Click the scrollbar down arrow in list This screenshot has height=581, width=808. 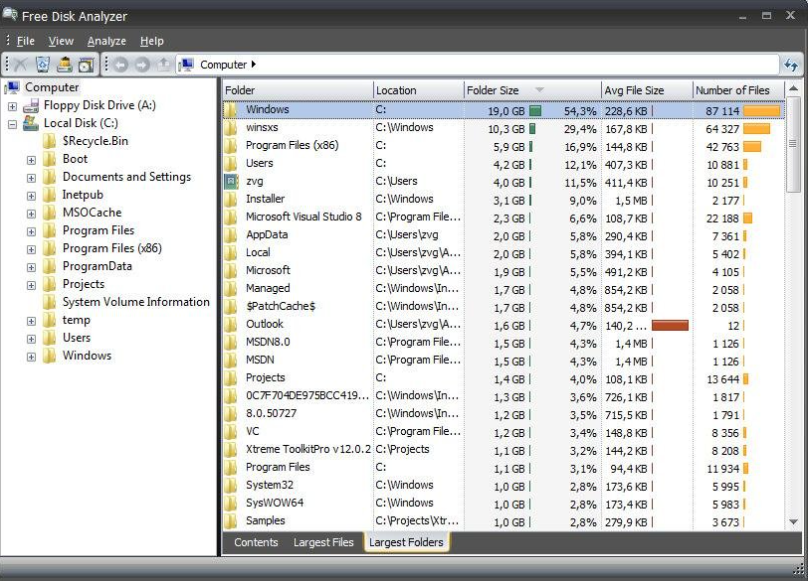click(794, 522)
